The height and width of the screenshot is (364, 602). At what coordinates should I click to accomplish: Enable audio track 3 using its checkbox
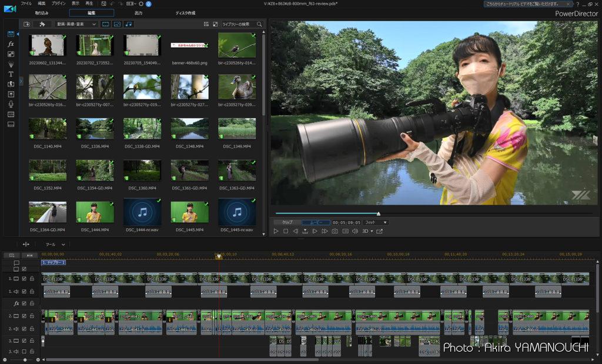coord(24,351)
